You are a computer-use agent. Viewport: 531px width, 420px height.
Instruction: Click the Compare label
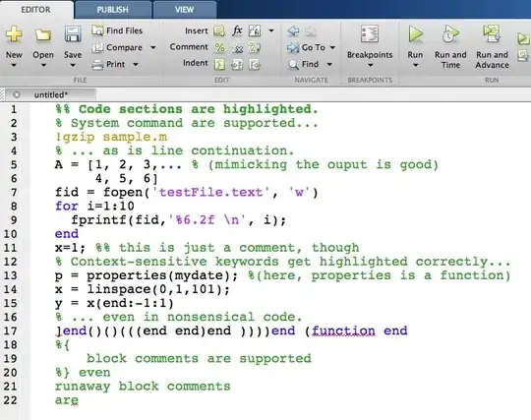(124, 47)
